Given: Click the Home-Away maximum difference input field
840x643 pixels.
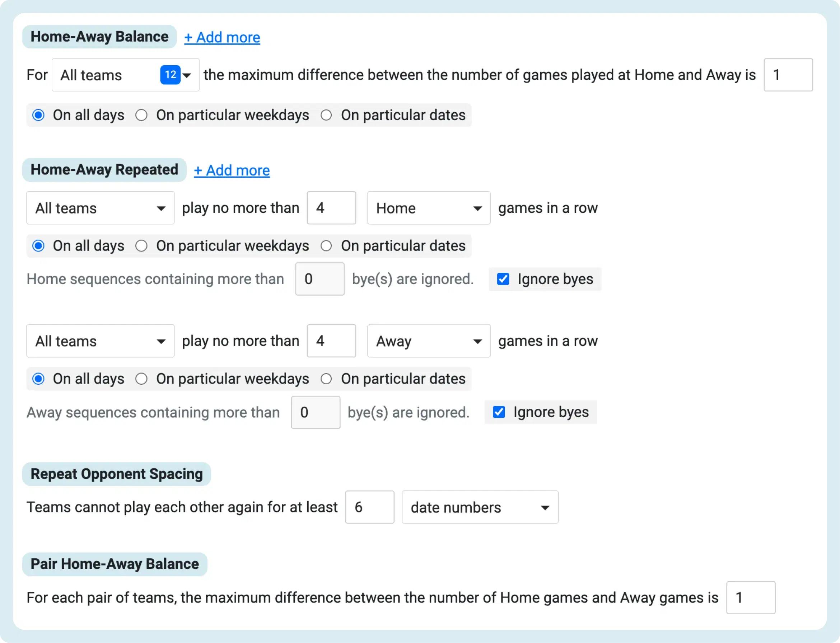Looking at the screenshot, I should point(788,75).
